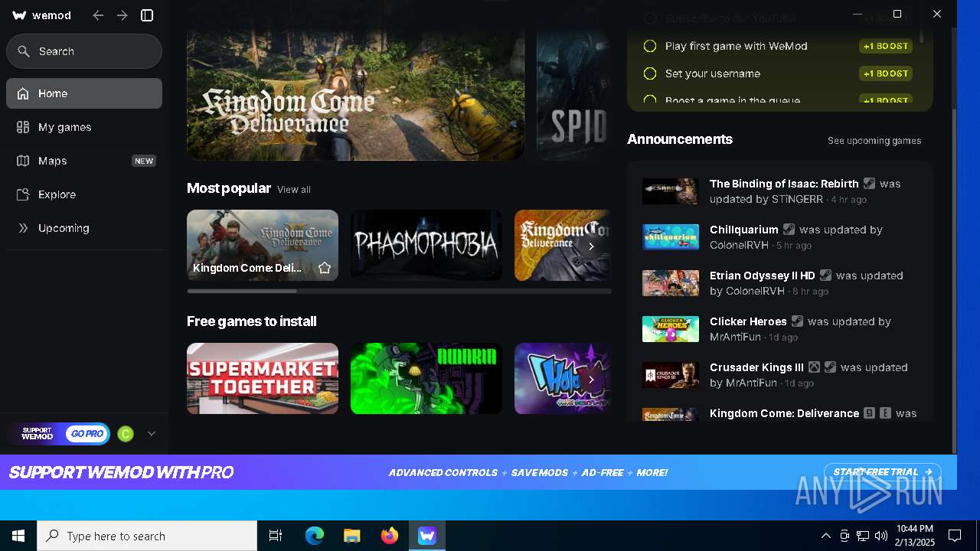Go forward with the right arrow
Image resolution: width=980 pixels, height=551 pixels.
(x=122, y=15)
